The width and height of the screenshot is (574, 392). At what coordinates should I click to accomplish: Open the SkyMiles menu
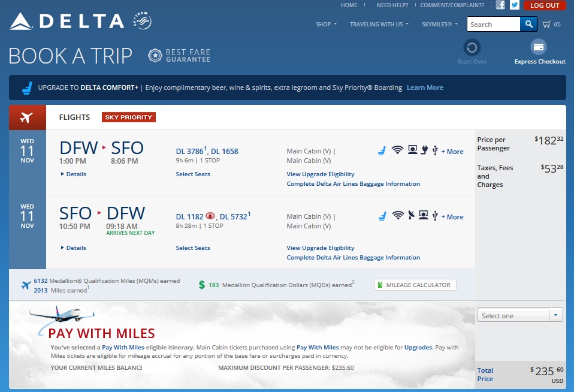(439, 25)
